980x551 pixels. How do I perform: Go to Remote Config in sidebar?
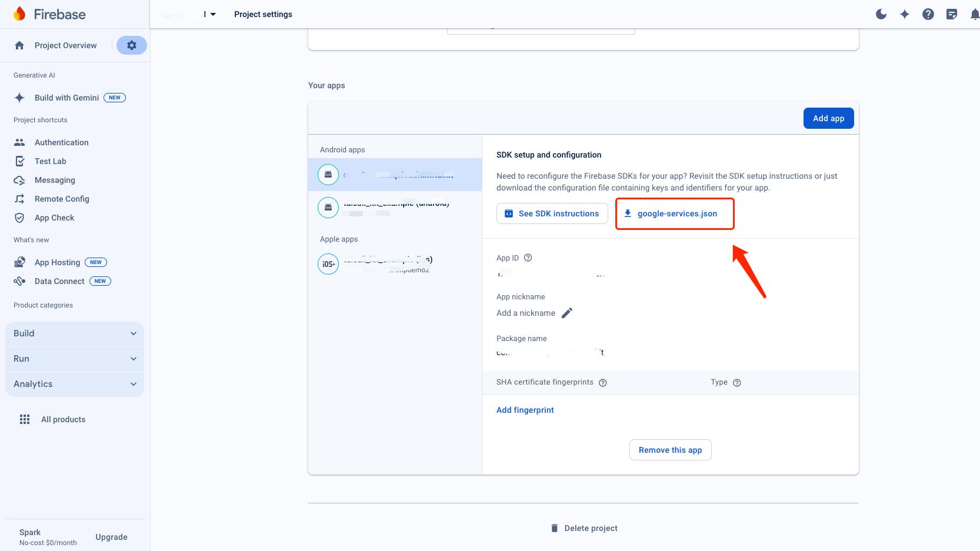coord(62,199)
